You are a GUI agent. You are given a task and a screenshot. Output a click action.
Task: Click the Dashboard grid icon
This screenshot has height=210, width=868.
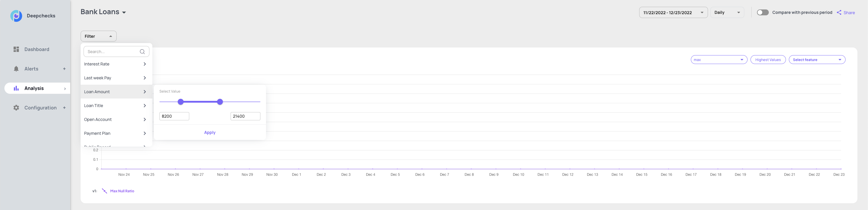pyautogui.click(x=16, y=50)
